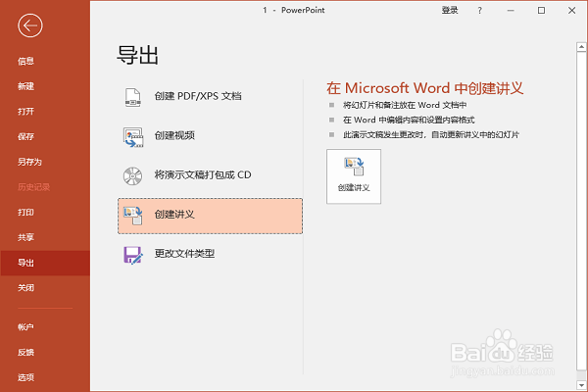The height and width of the screenshot is (392, 588).
Task: Maximize the PowerPoint window
Action: point(541,11)
